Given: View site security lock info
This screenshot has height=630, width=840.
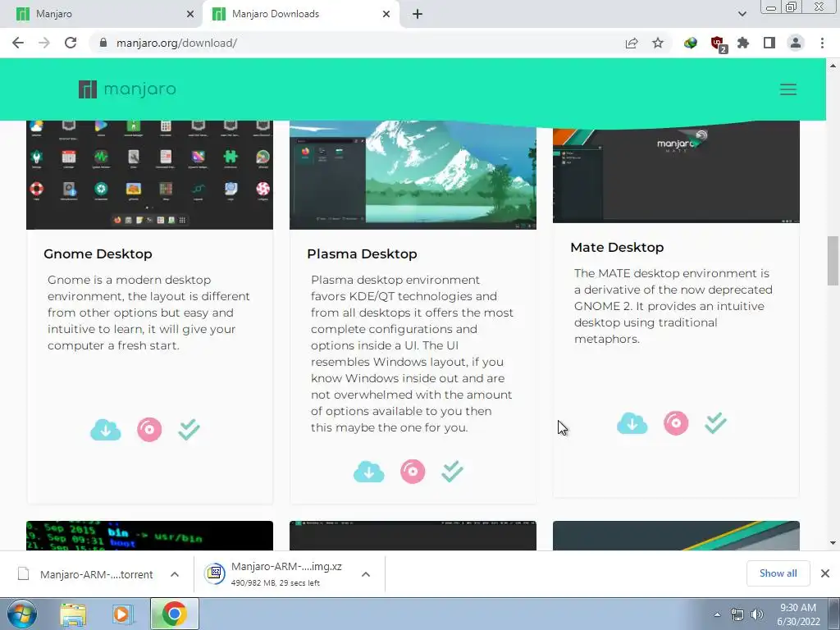Looking at the screenshot, I should point(103,43).
